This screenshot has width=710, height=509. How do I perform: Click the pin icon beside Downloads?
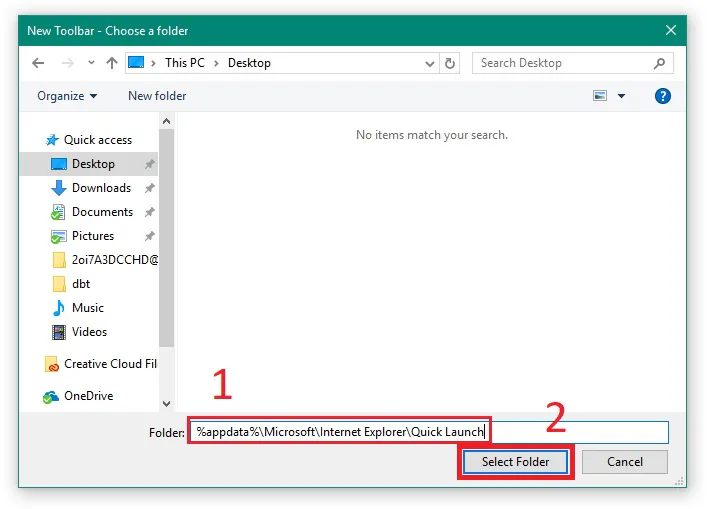149,188
